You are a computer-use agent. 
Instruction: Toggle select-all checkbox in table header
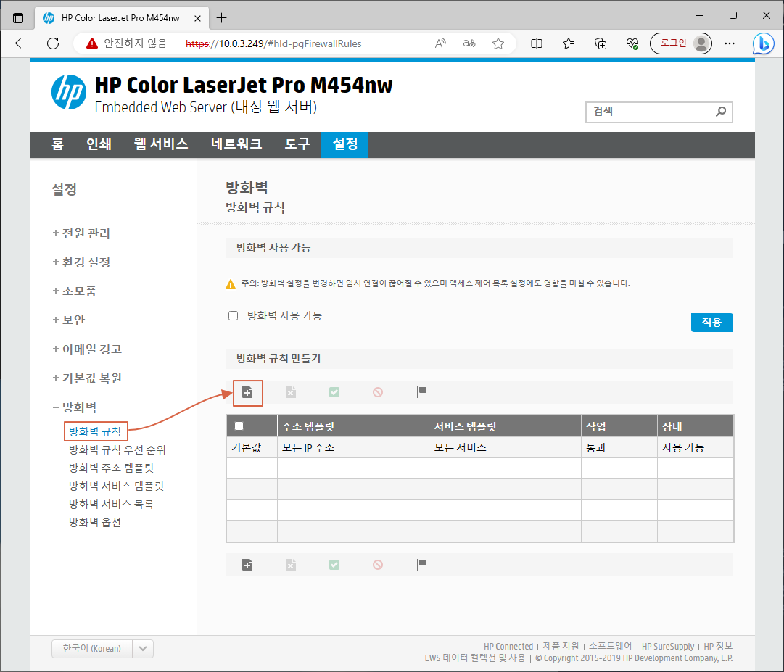239,426
